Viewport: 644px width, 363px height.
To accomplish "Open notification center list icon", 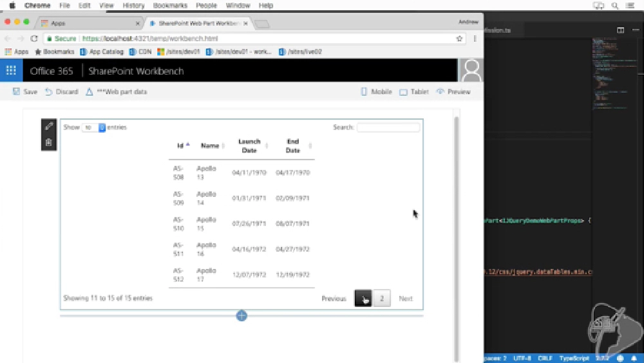I will coord(630,5).
